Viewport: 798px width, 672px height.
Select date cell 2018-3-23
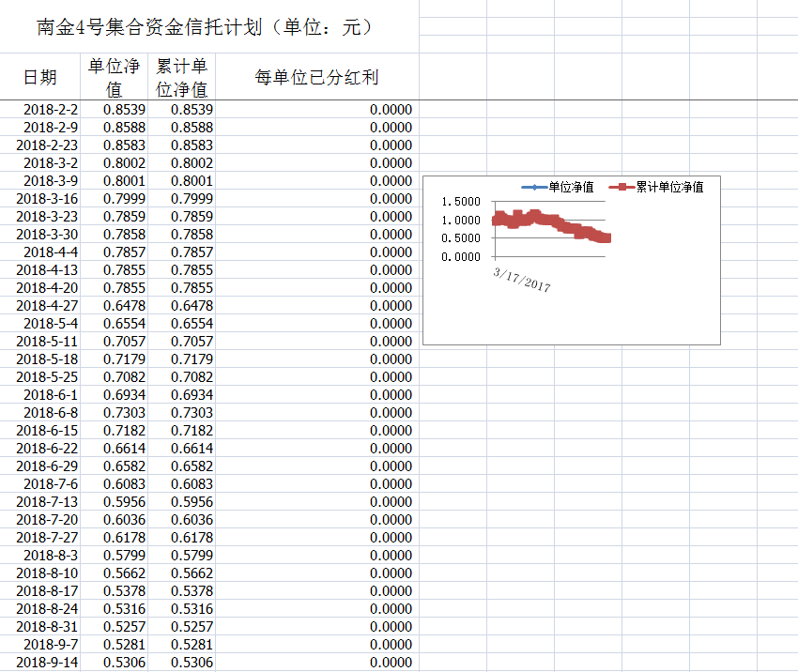pos(39,216)
